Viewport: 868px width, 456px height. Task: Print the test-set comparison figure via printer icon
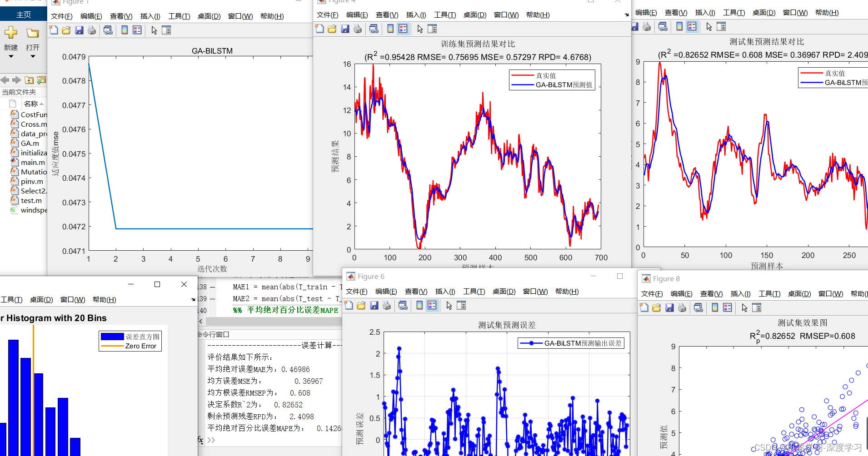tap(647, 27)
